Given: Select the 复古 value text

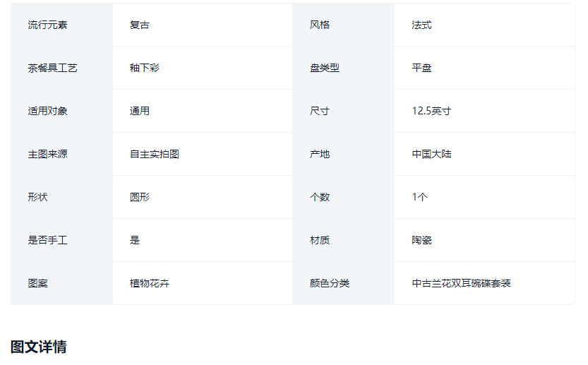Looking at the screenshot, I should [139, 25].
